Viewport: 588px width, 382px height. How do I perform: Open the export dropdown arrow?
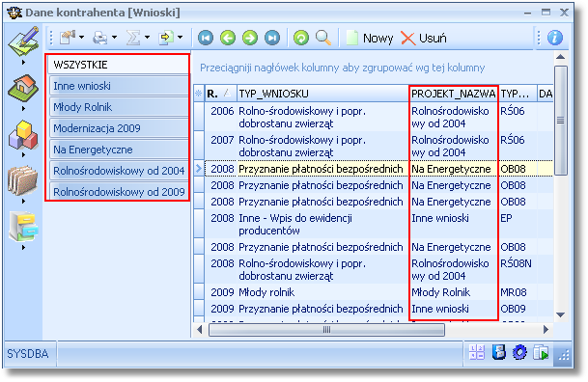[180, 38]
